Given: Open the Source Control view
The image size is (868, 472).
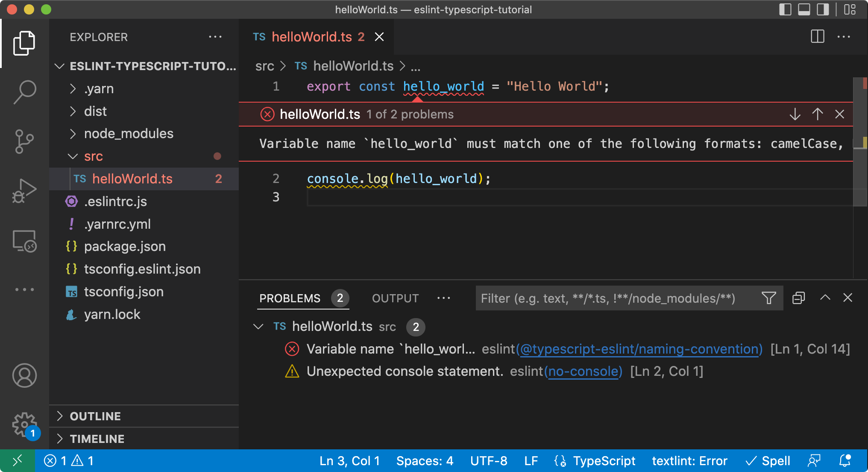Looking at the screenshot, I should tap(24, 141).
